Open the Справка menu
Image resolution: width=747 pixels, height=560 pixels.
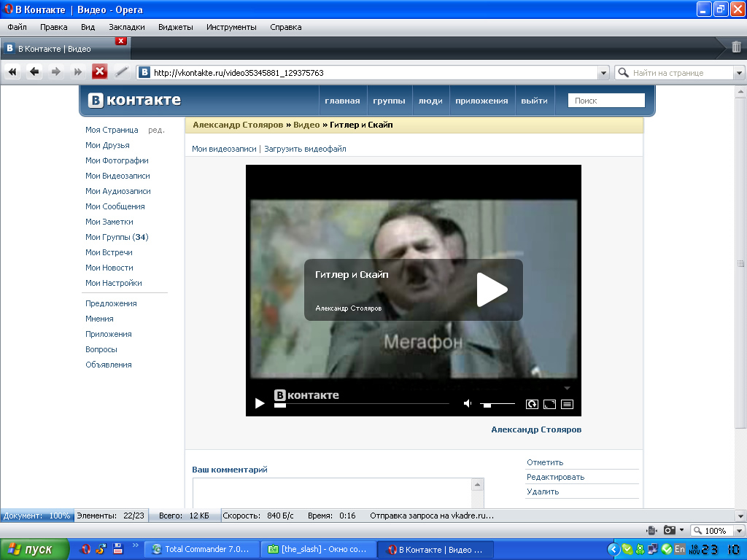pos(286,27)
